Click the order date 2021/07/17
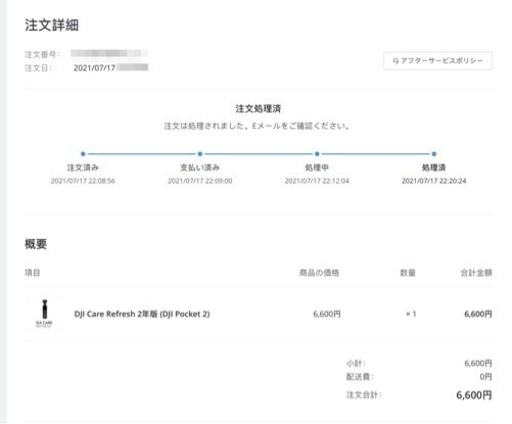Image resolution: width=512 pixels, height=424 pixels. pos(94,68)
